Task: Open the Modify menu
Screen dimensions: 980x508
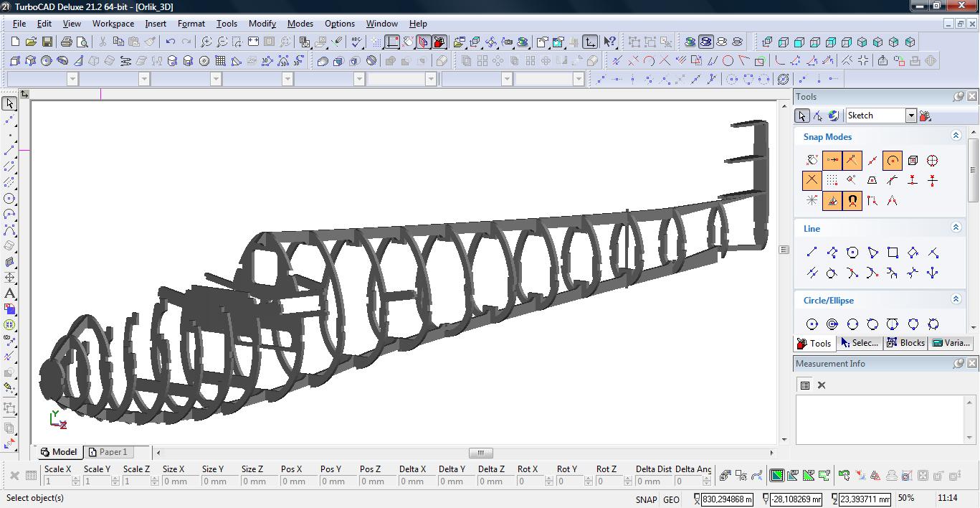Action: coord(262,23)
